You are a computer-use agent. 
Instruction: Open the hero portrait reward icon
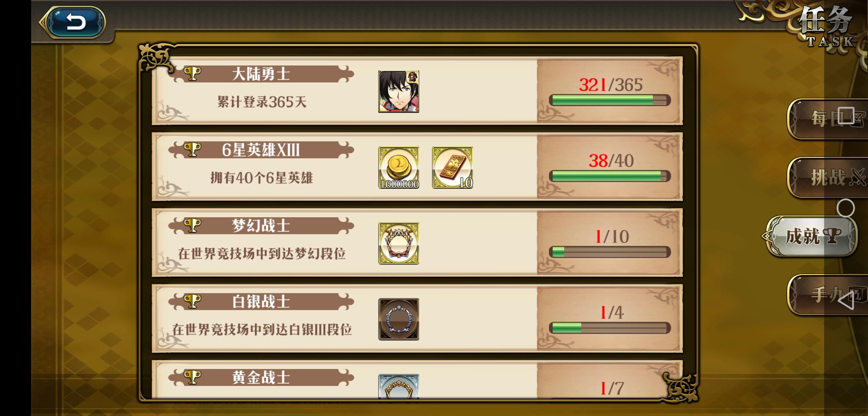(x=398, y=92)
